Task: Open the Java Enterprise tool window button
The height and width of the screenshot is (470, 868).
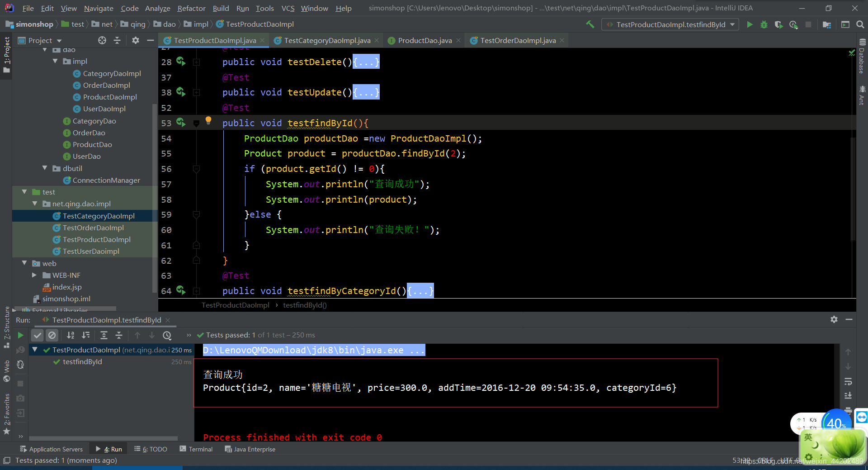Action: (250, 449)
